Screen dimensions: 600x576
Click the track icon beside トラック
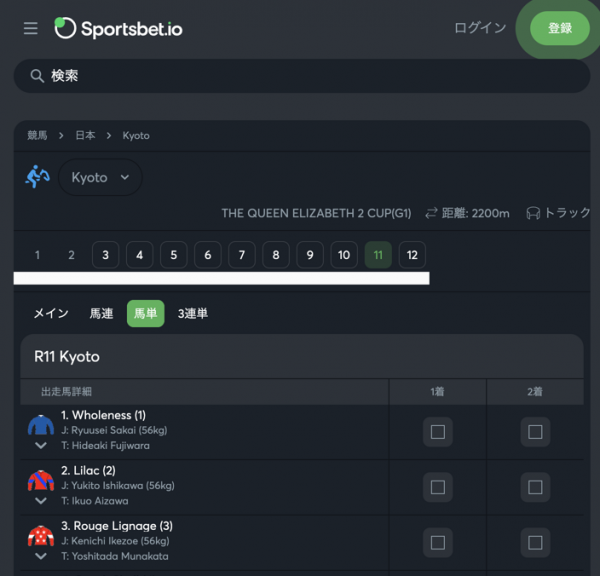[533, 213]
